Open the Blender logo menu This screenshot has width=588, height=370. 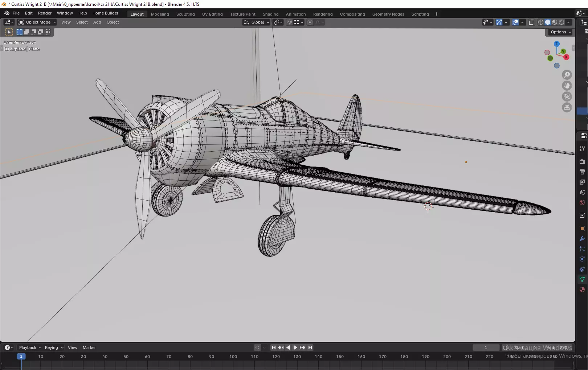[x=7, y=13]
